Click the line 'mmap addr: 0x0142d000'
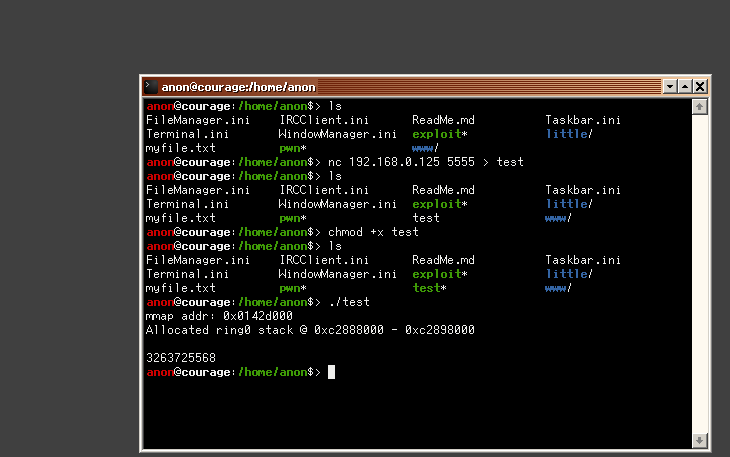The height and width of the screenshot is (457, 730). tap(219, 316)
